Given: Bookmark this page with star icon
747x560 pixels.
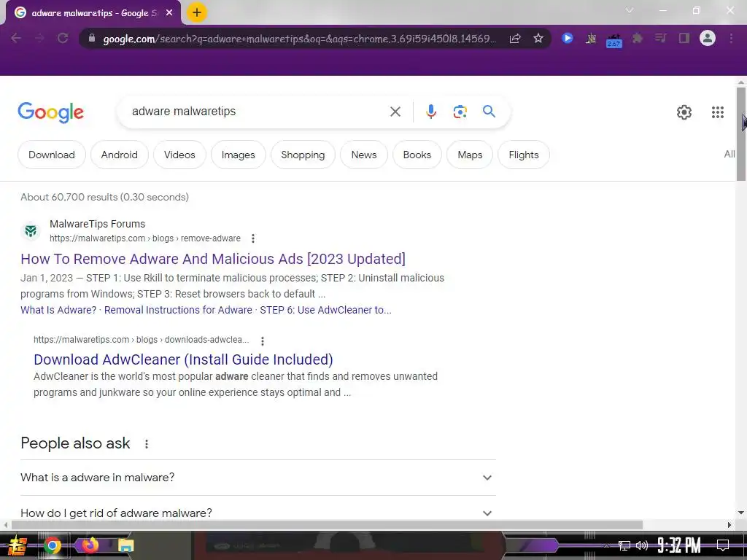Looking at the screenshot, I should click(538, 38).
